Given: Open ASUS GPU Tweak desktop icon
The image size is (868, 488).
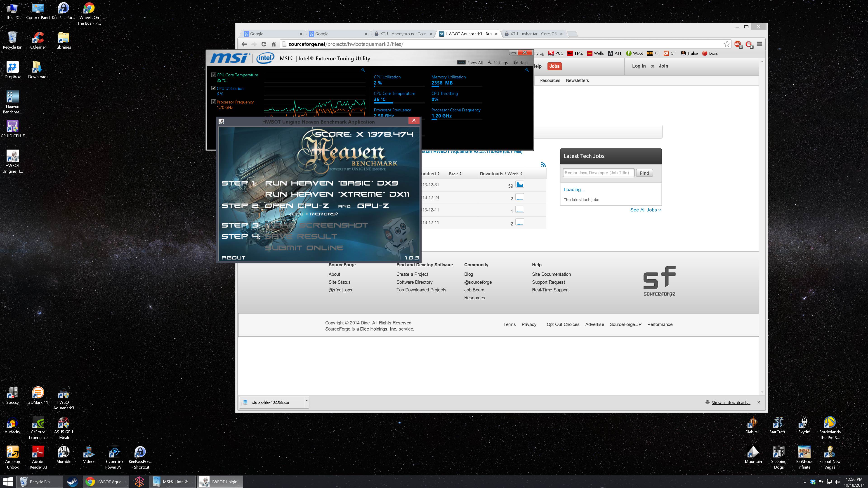Looking at the screenshot, I should coord(63,428).
